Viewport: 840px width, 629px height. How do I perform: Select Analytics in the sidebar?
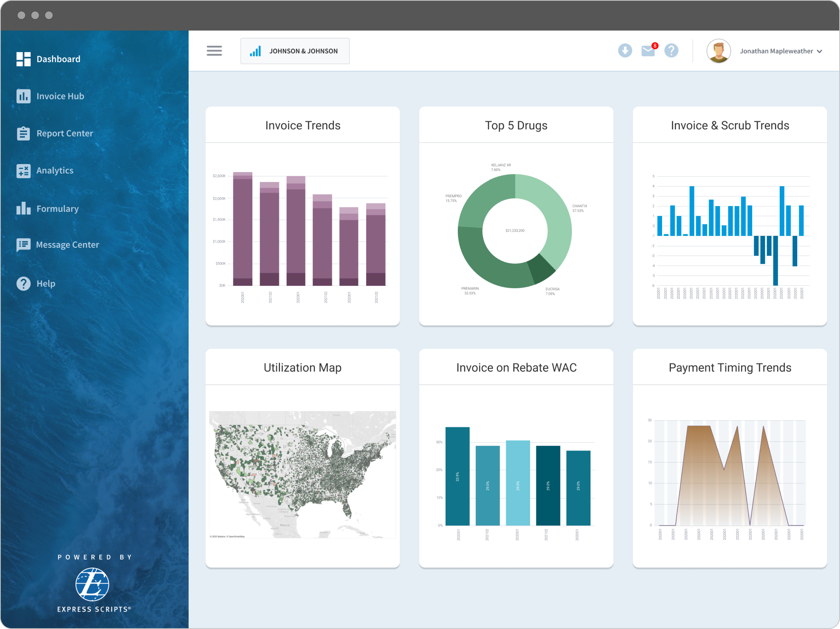55,171
